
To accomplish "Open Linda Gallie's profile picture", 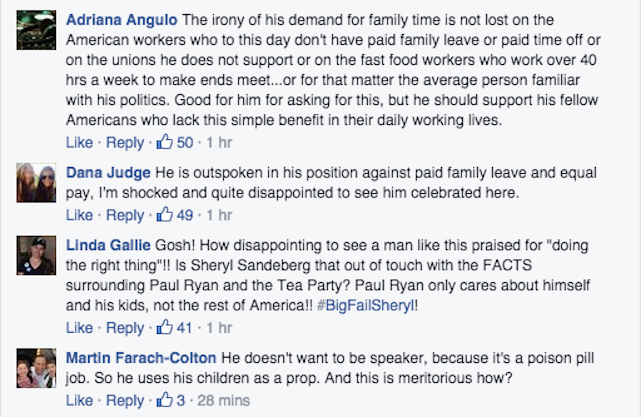I will [36, 255].
